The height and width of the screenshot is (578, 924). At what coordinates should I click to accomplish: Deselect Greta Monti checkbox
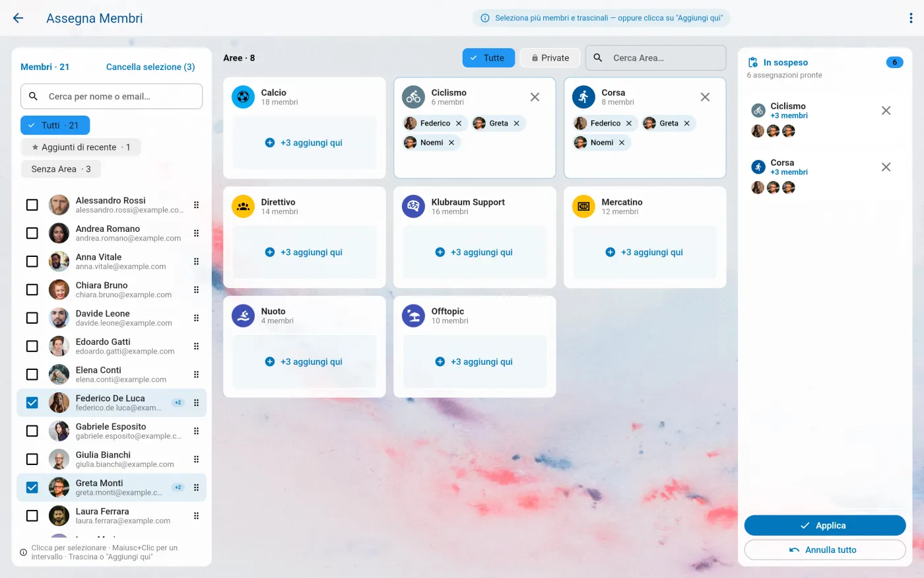point(32,488)
